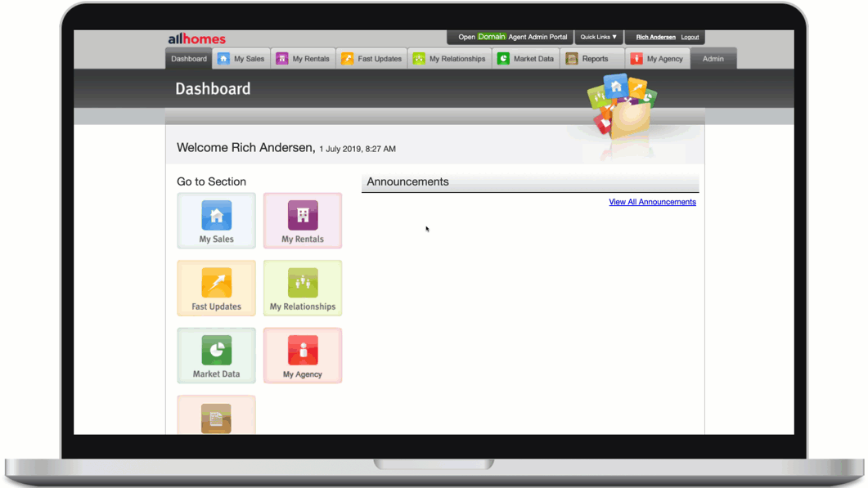868x488 pixels.
Task: Click the Admin tab
Action: click(713, 59)
